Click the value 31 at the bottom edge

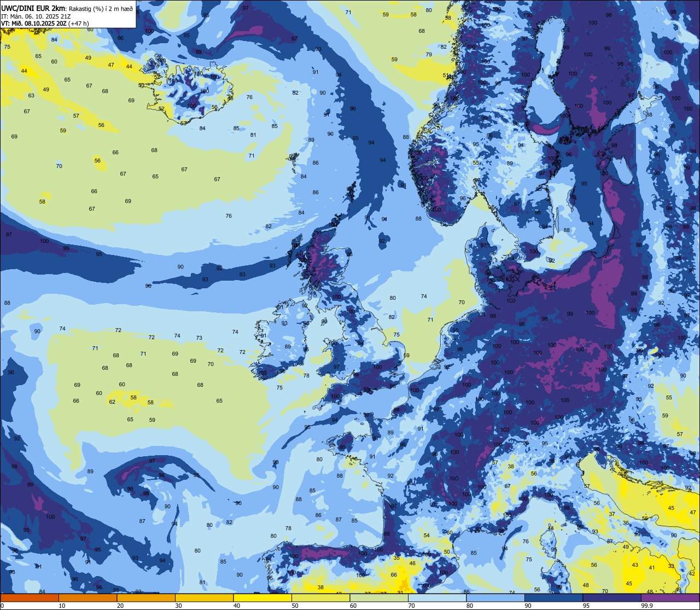(400, 593)
